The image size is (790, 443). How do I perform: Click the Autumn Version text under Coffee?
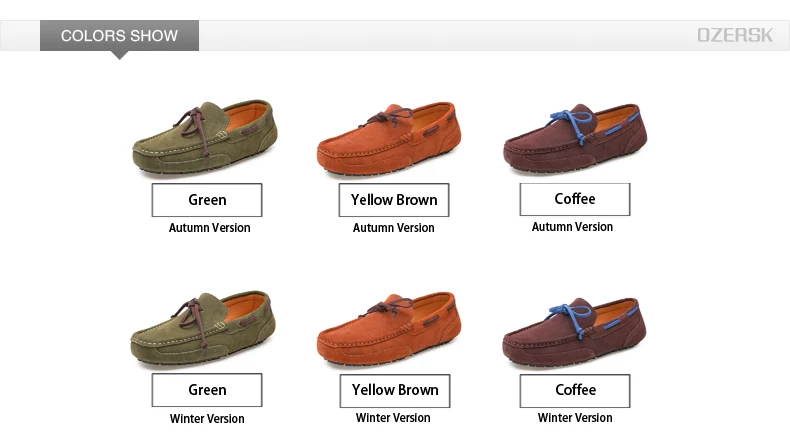[x=572, y=227]
